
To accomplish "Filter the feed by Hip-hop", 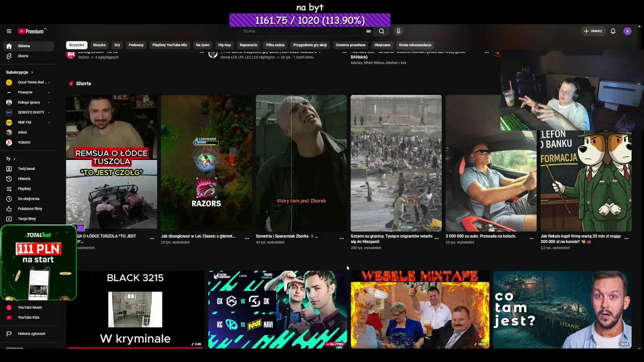I will [224, 45].
